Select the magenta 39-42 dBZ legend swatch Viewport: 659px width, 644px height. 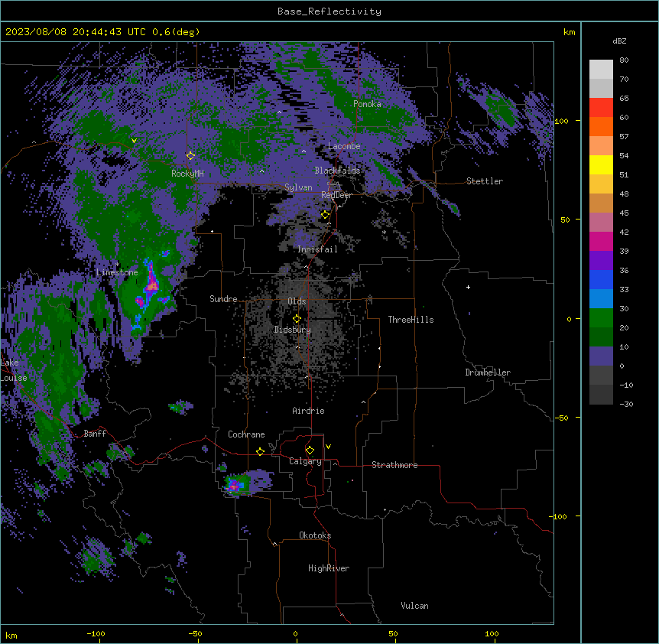coord(601,241)
